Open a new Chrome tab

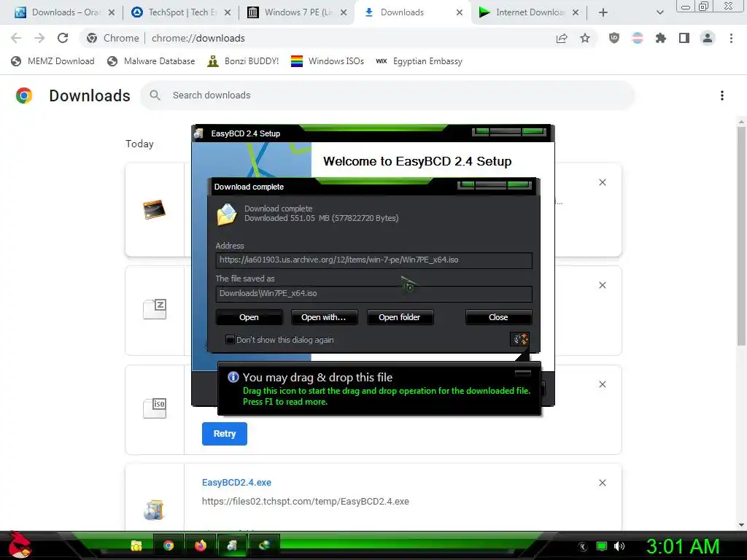603,12
